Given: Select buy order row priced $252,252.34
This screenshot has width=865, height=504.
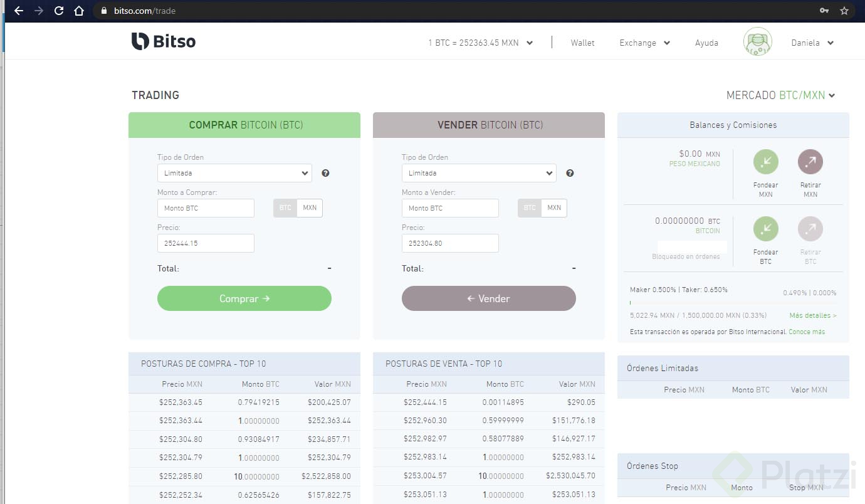Looking at the screenshot, I should click(244, 495).
